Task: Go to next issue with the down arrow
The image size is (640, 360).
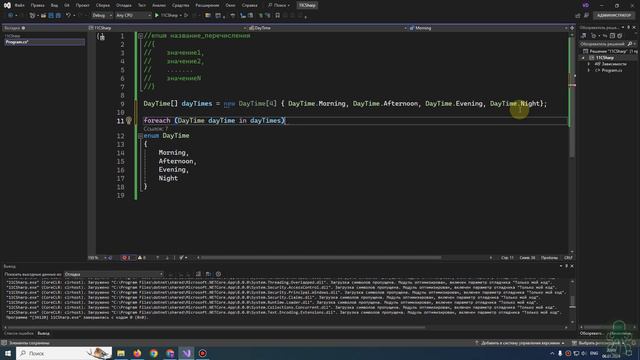Action: pos(167,258)
